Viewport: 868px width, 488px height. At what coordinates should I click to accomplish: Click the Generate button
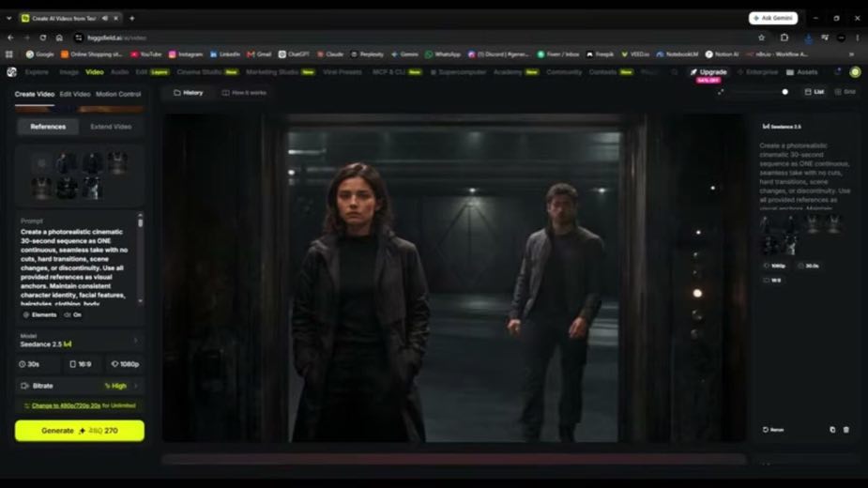tap(80, 431)
